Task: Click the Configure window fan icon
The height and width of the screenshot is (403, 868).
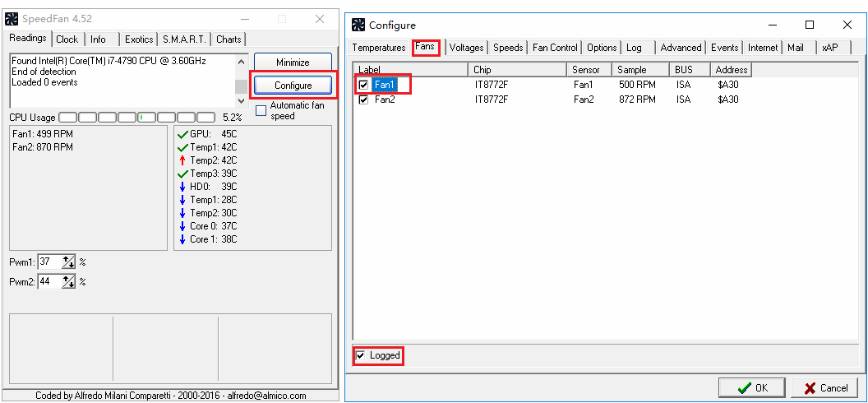Action: (x=358, y=25)
